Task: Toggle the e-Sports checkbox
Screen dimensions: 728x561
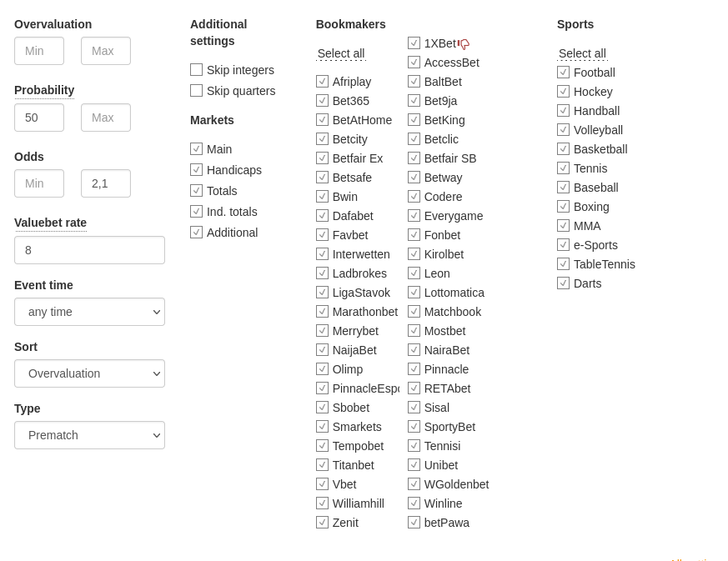Action: 564,245
